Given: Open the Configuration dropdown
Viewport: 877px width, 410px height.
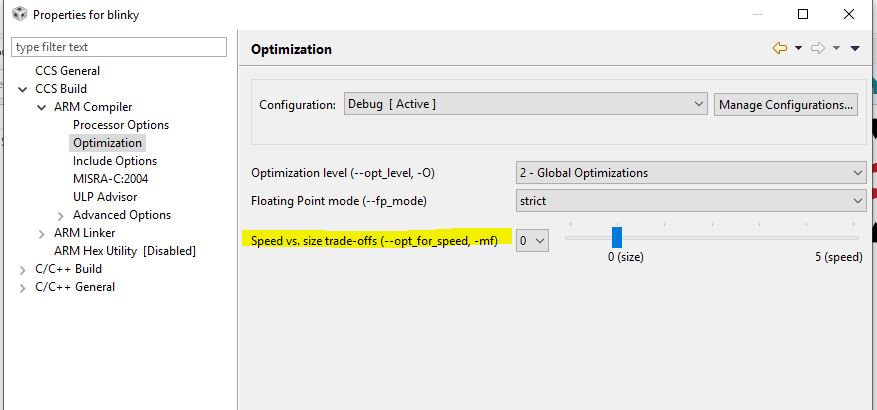Looking at the screenshot, I should (x=526, y=104).
